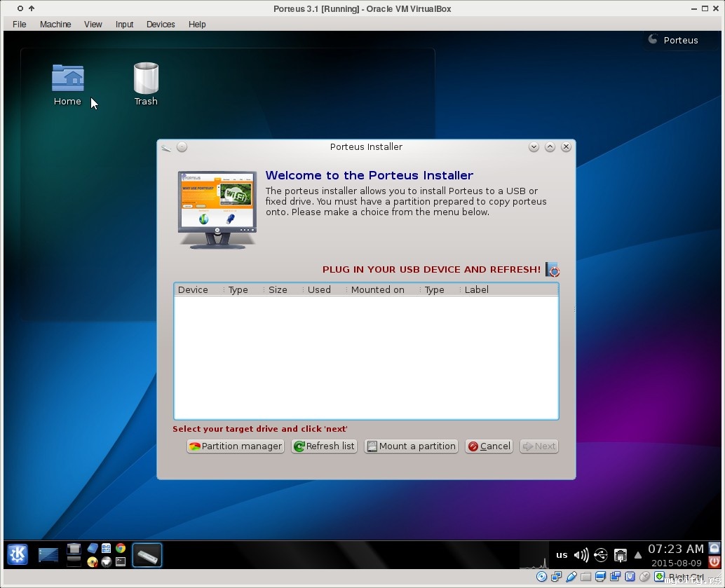
Task: Switch to the lower virtual desktop in pager
Action: coord(74,561)
